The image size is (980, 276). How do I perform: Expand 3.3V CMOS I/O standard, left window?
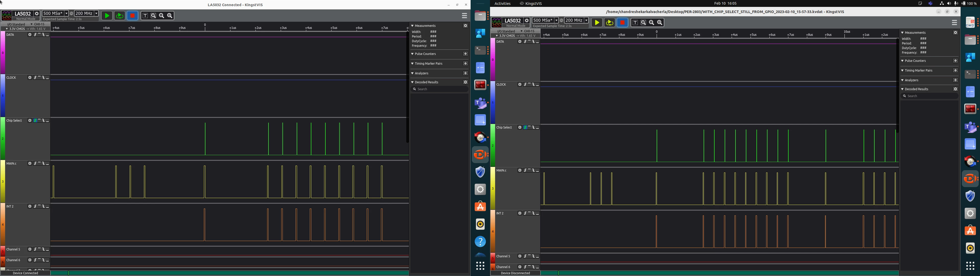coord(26,29)
